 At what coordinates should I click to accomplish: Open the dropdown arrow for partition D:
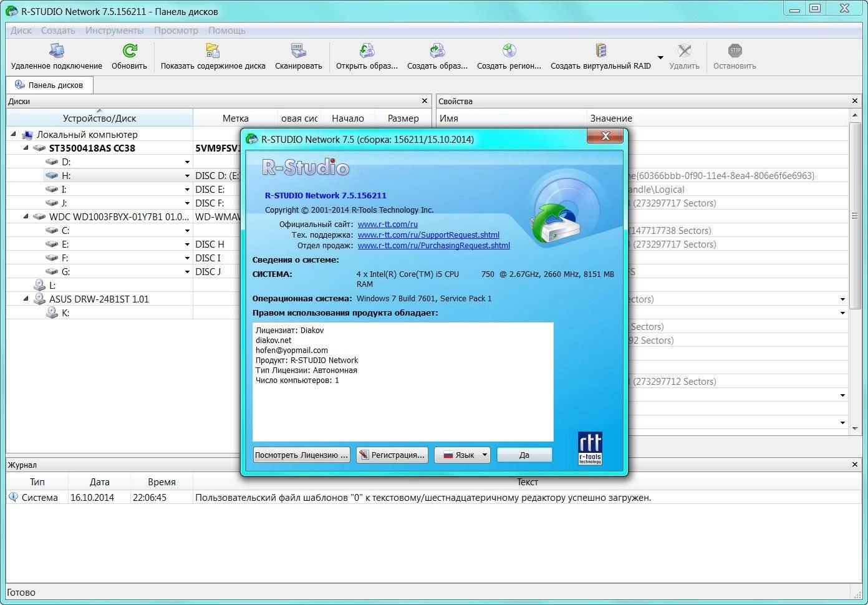[187, 162]
